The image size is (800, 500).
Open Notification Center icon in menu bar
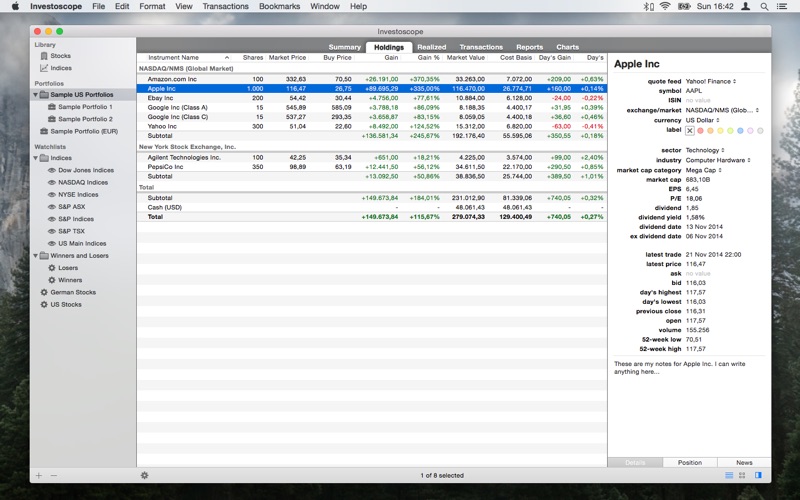coord(782,7)
